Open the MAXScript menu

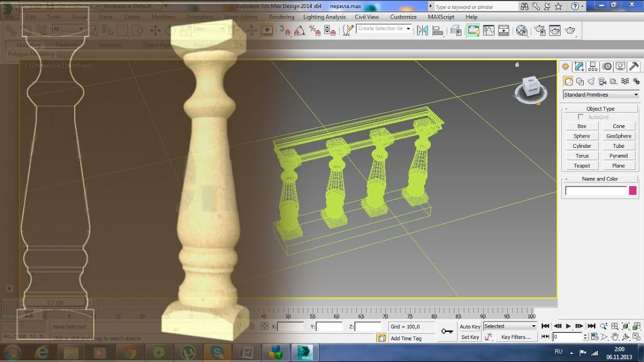pyautogui.click(x=441, y=17)
